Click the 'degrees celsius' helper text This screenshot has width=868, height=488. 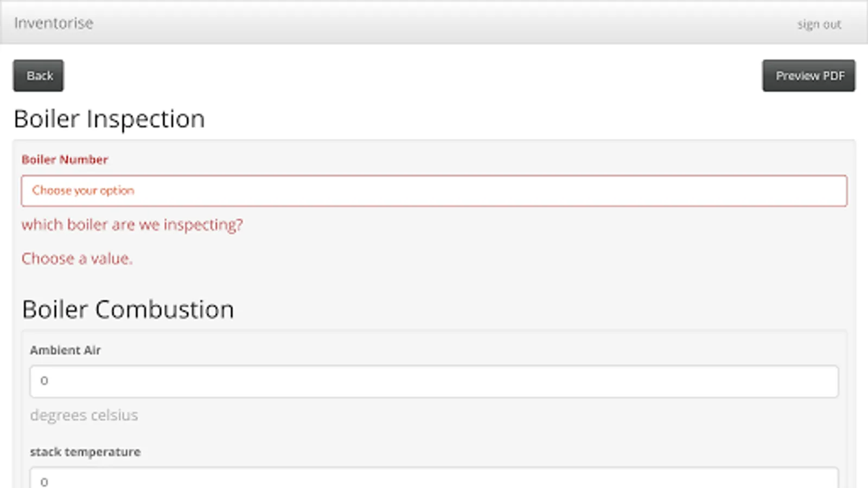pyautogui.click(x=84, y=415)
